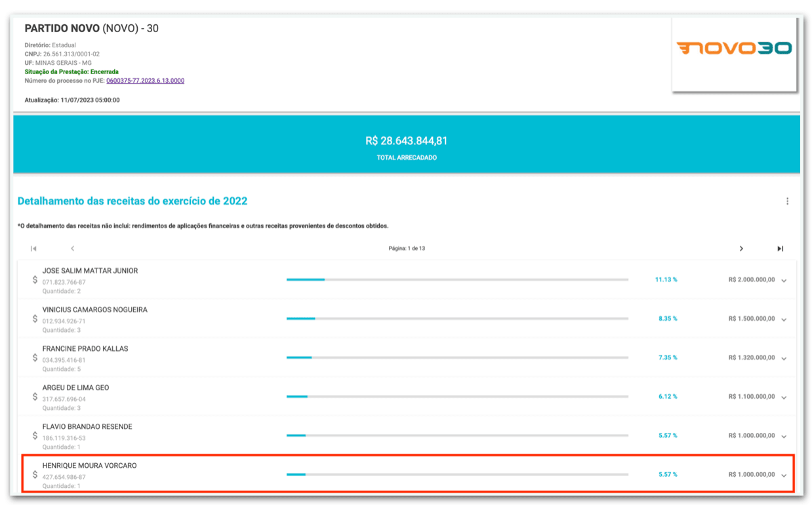Click the 7.35 % percentage value
Image resolution: width=812 pixels, height=509 pixels.
(668, 357)
